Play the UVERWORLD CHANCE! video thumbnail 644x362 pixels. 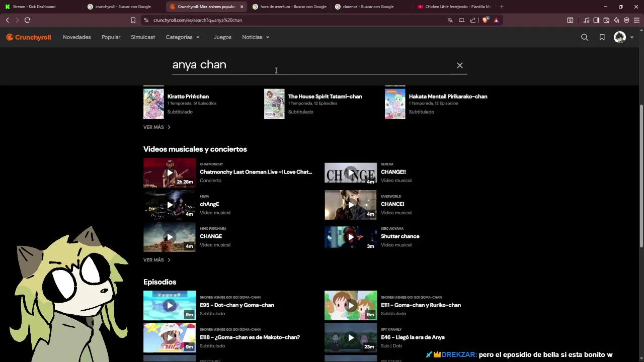[351, 205]
